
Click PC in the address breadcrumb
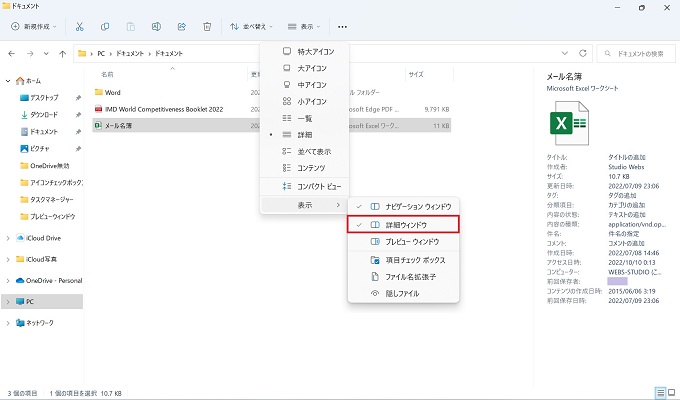(x=101, y=53)
